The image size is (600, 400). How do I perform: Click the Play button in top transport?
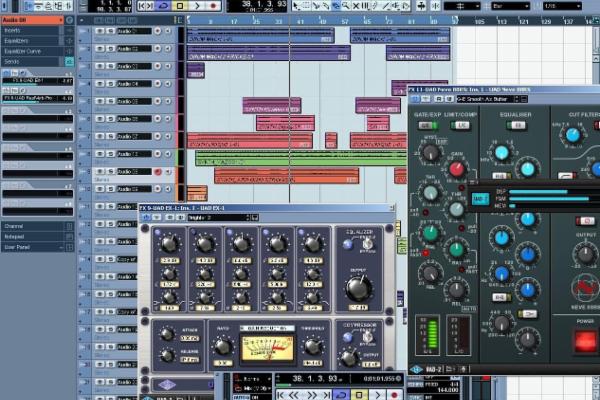point(198,5)
